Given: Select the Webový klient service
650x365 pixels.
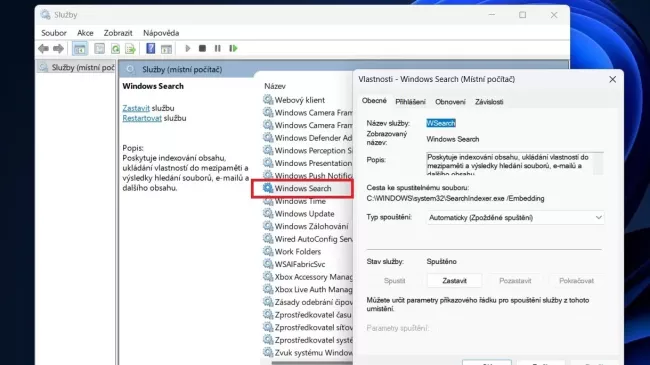Looking at the screenshot, I should 300,100.
